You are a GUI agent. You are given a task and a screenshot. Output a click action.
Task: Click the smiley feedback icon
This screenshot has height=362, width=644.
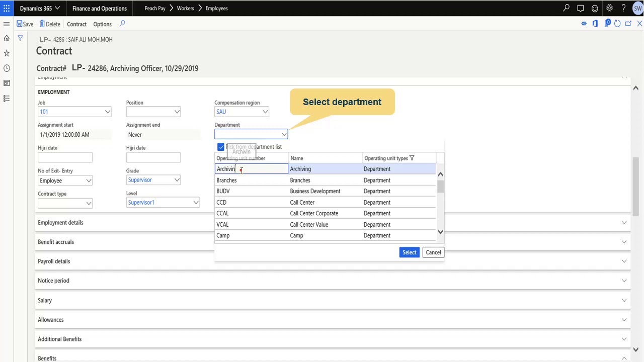(x=595, y=8)
